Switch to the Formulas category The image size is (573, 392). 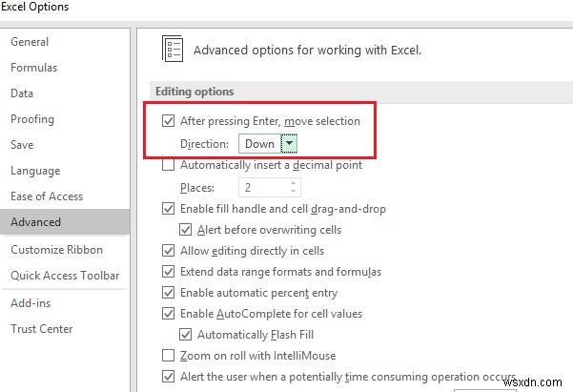[x=34, y=68]
